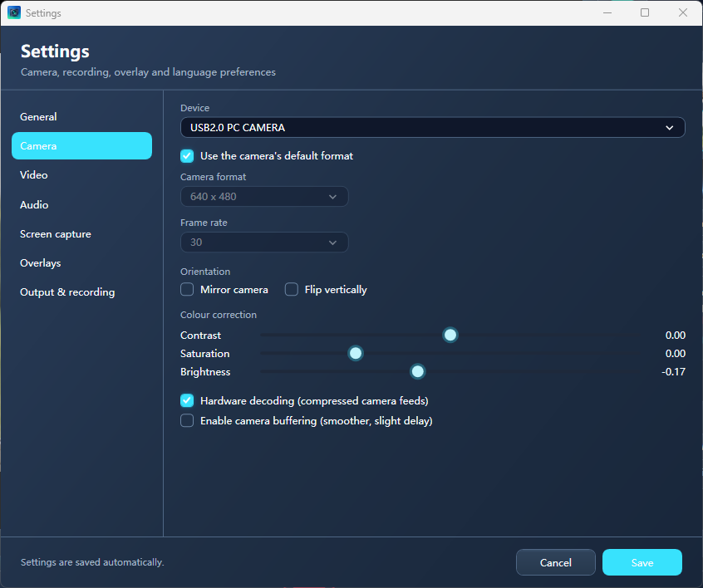Click the Brightness value -0.17

(x=673, y=372)
